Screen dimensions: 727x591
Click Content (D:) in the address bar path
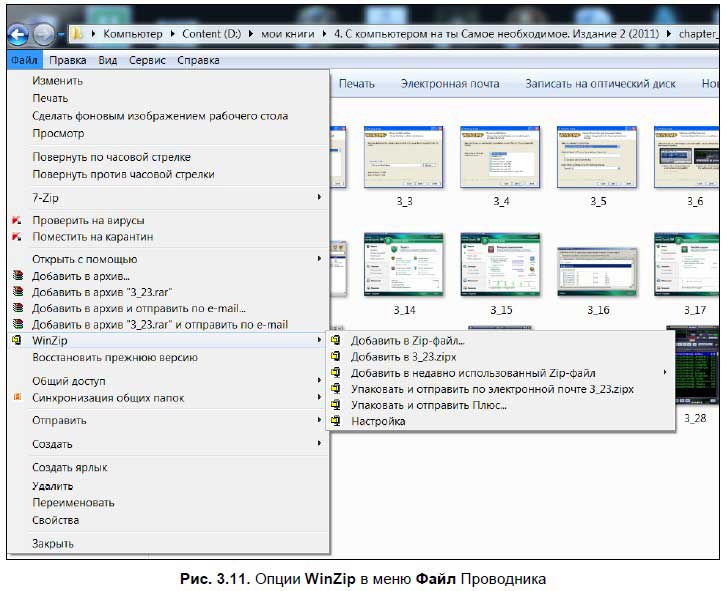(211, 34)
